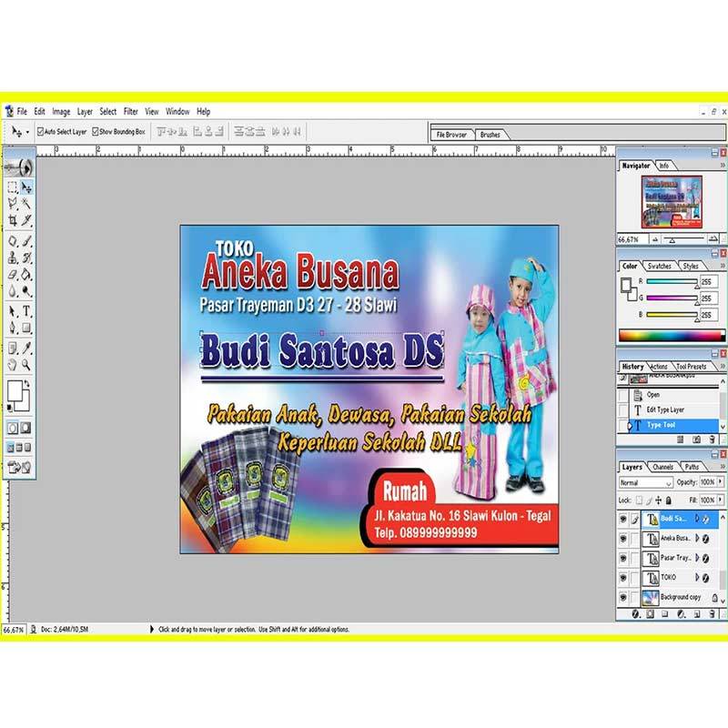Adjust the red R color slider

(672, 282)
